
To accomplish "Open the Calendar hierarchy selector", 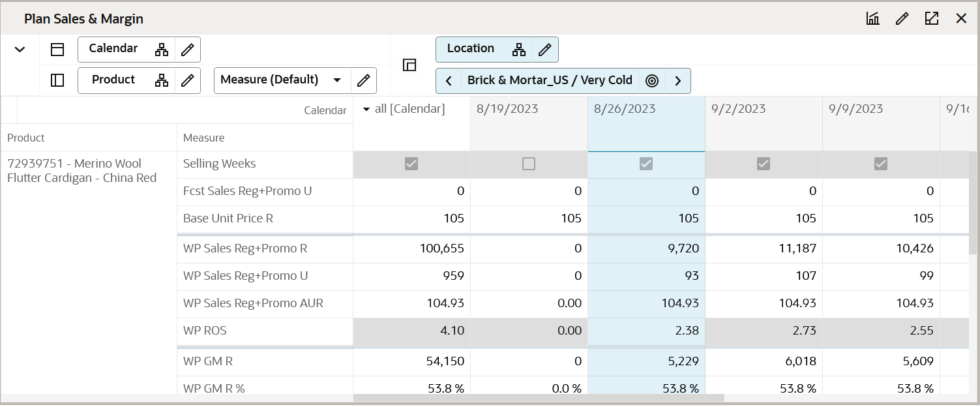I will 162,49.
